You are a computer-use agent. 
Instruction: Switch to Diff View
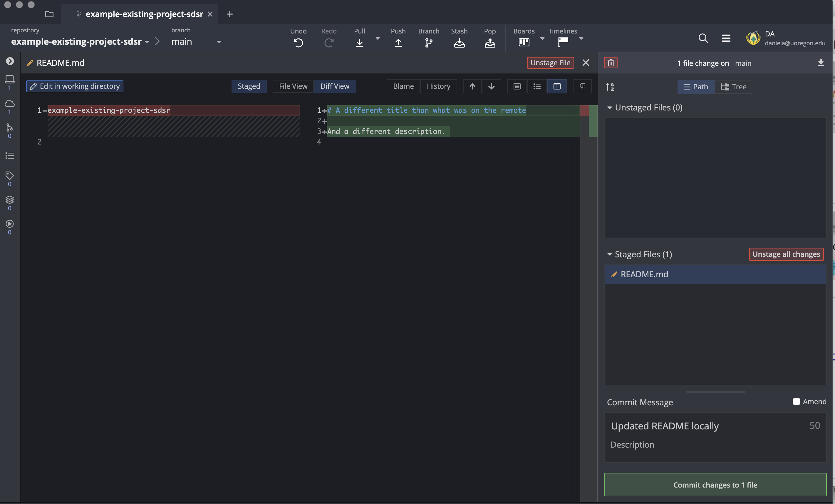335,86
